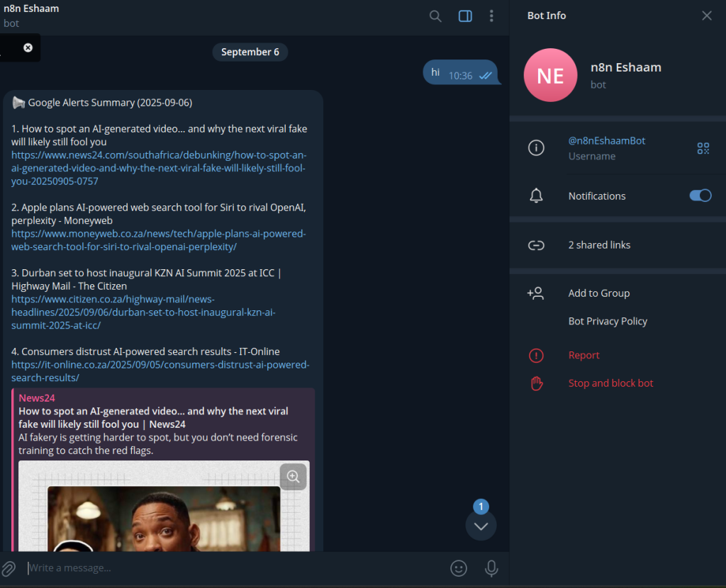Click the Write a message input field
This screenshot has height=588, width=726.
click(234, 568)
